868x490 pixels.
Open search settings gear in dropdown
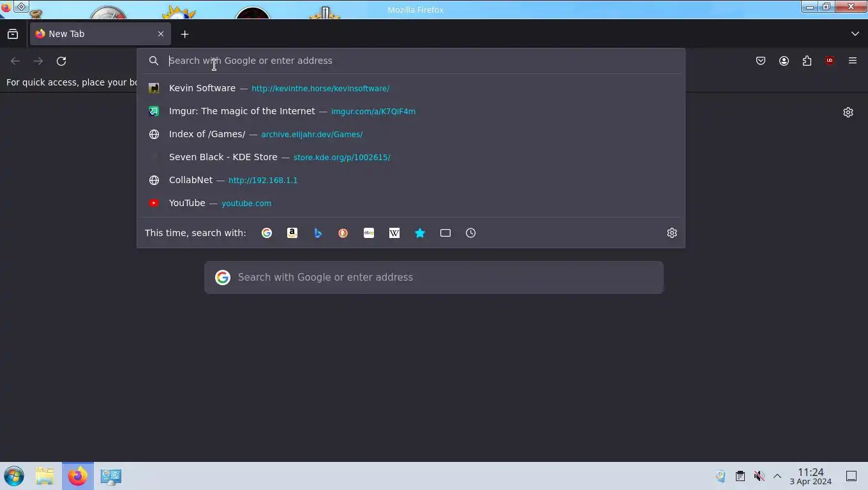coord(672,233)
